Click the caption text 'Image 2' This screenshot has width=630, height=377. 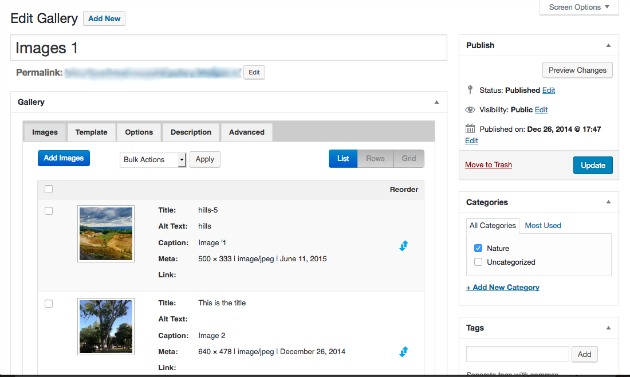point(212,336)
